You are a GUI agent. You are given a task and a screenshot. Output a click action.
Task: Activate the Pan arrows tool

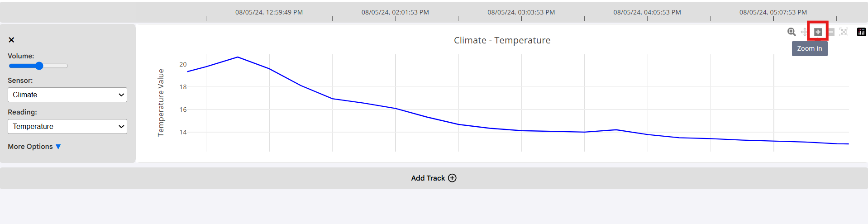[x=804, y=32]
